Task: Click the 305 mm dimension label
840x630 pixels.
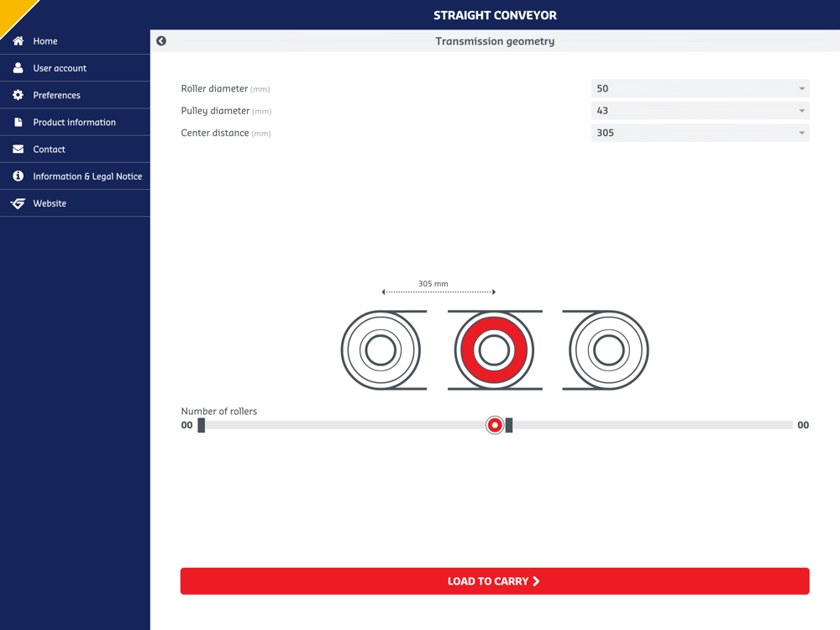Action: point(433,283)
